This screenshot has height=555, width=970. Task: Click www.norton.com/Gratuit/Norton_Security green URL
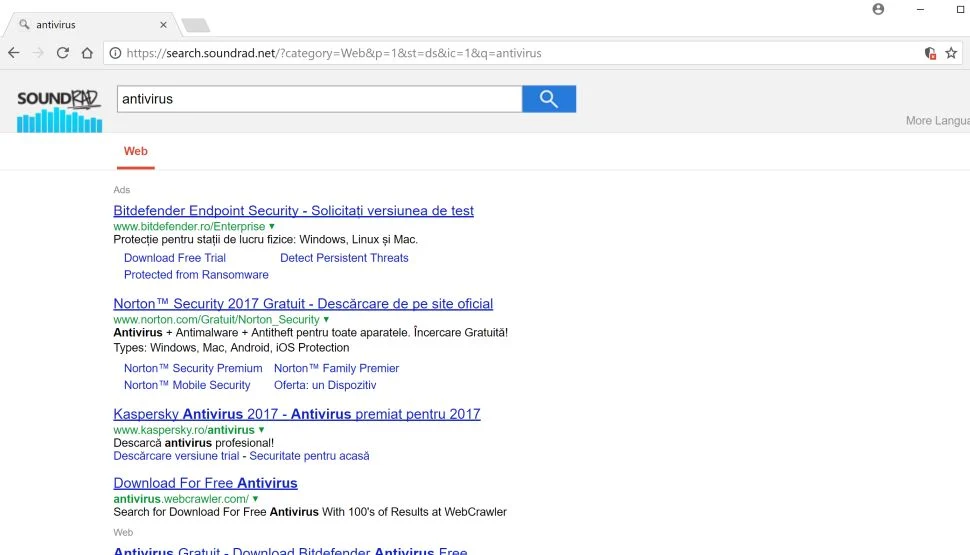217,320
